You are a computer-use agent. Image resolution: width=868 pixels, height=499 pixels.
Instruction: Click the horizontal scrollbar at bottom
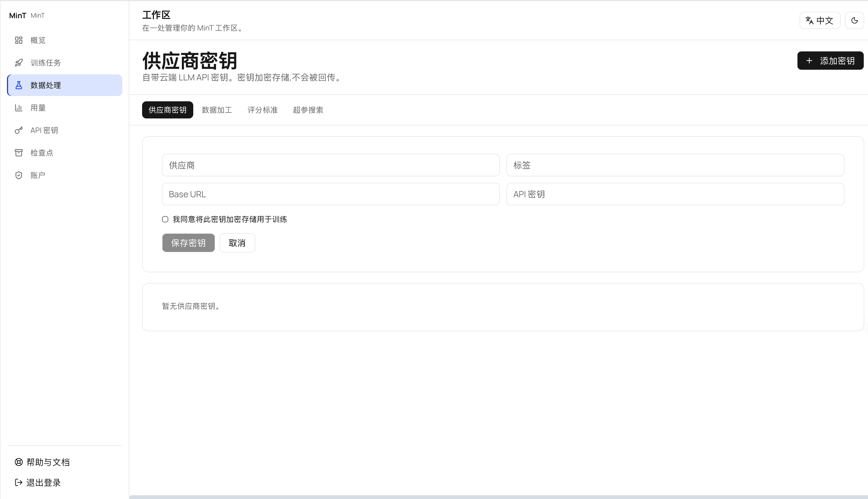click(498, 497)
